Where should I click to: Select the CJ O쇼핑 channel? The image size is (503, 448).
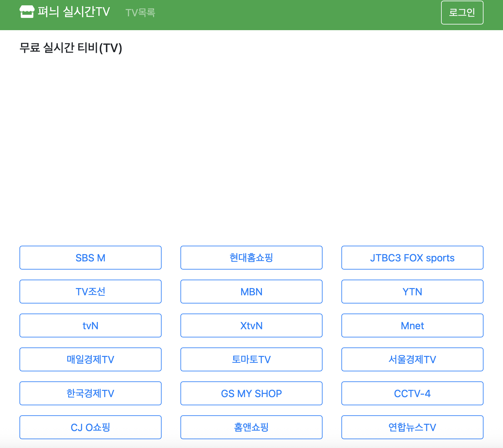click(x=91, y=427)
